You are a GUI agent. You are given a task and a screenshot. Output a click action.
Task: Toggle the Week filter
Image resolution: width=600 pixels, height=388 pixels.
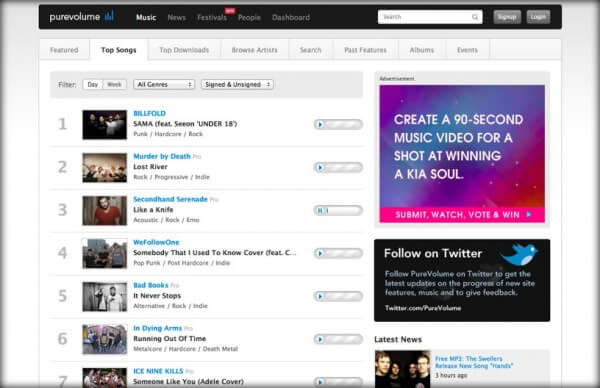pos(114,85)
